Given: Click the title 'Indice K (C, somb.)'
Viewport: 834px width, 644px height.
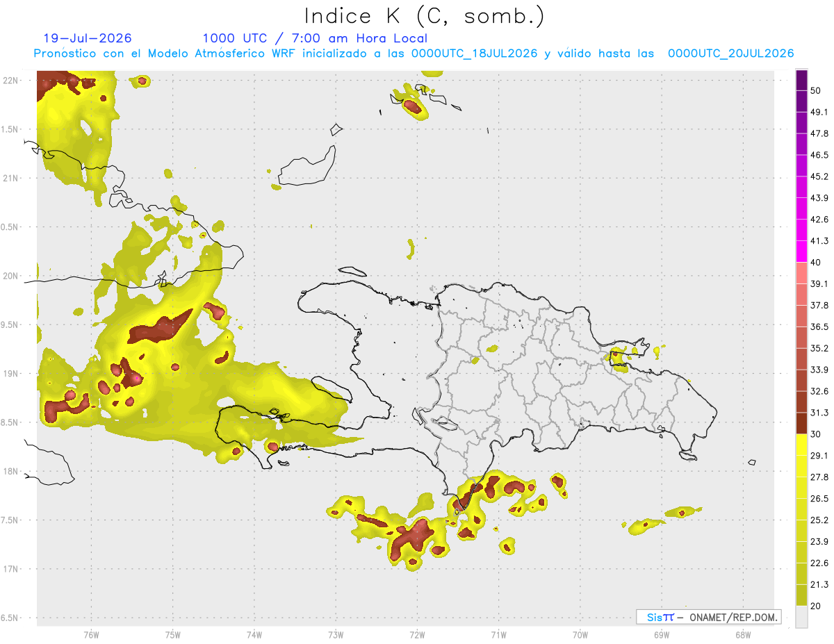Looking at the screenshot, I should click(x=424, y=16).
